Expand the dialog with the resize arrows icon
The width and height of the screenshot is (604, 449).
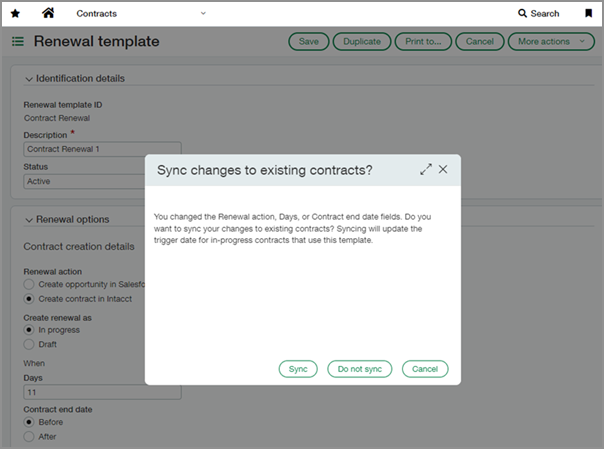point(426,170)
